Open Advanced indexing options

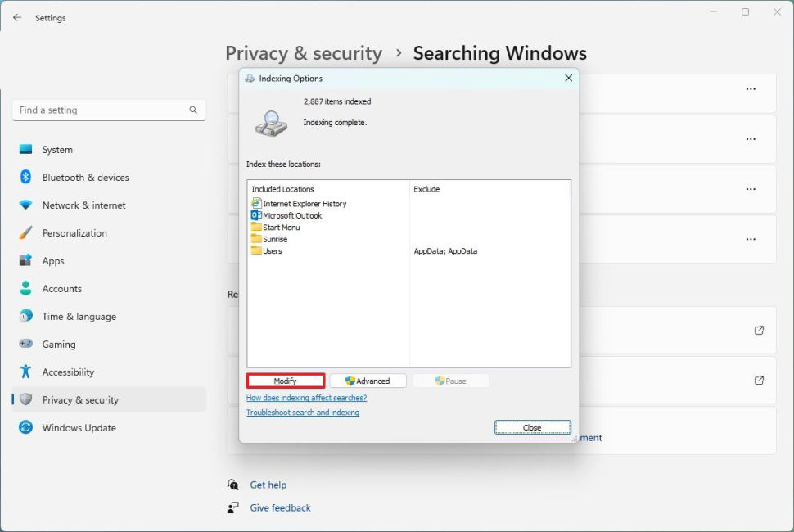click(368, 381)
